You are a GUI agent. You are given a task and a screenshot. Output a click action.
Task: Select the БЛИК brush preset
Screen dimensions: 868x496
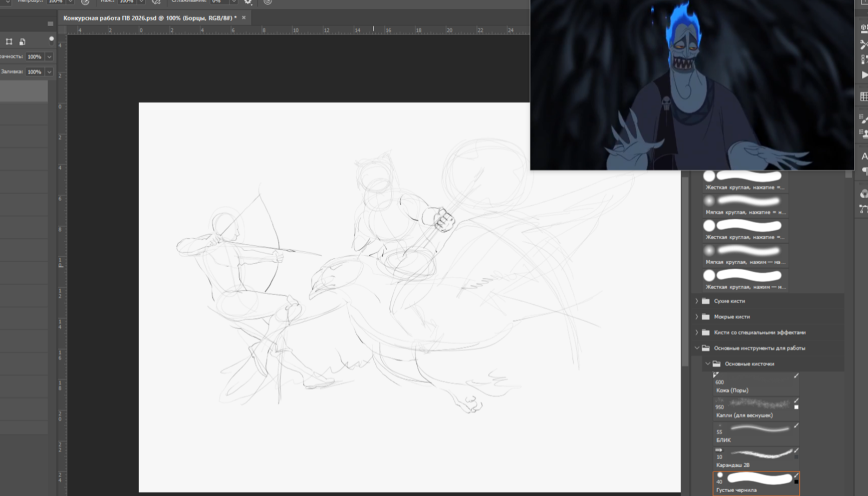point(756,433)
